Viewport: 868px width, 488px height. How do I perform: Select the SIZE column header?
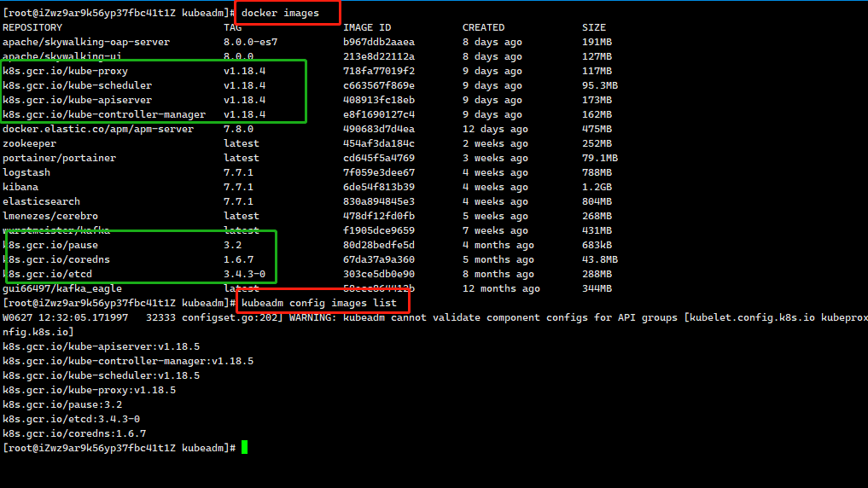pyautogui.click(x=594, y=27)
